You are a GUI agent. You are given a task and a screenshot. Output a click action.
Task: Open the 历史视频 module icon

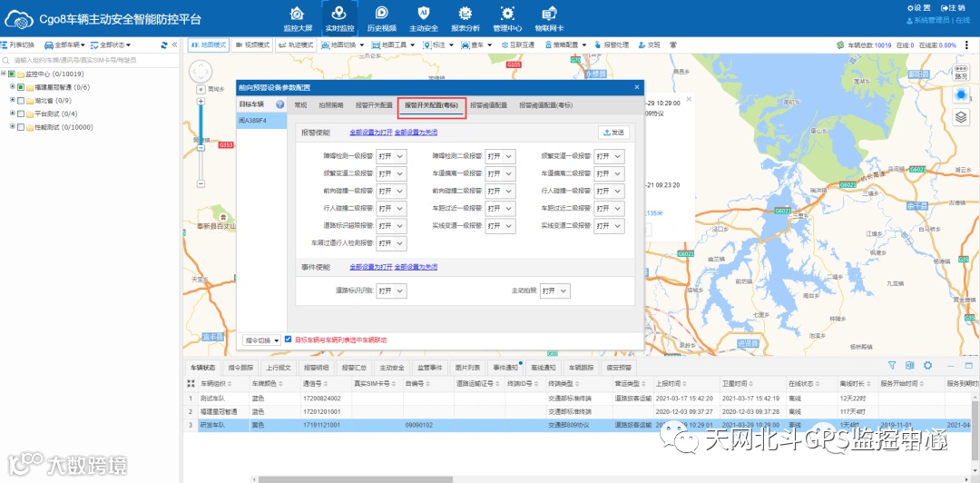[x=381, y=13]
